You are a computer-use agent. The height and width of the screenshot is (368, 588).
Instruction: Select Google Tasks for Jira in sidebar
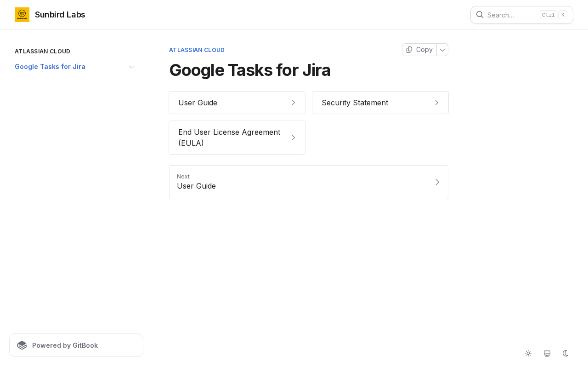pos(50,67)
